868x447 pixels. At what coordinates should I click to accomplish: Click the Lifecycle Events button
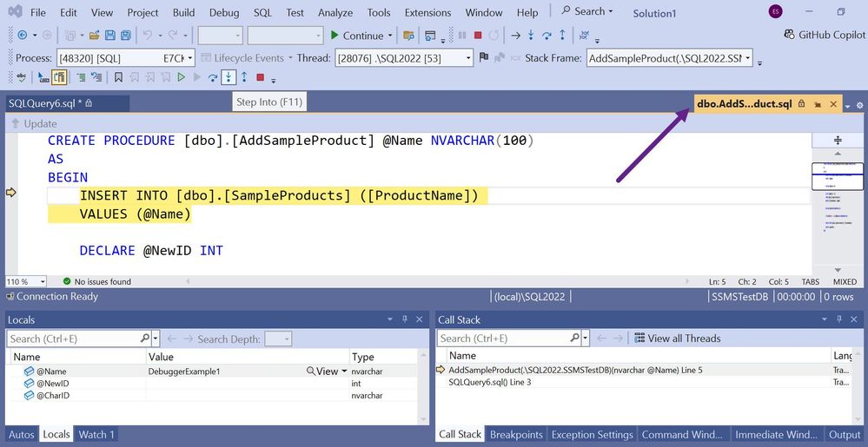point(247,57)
